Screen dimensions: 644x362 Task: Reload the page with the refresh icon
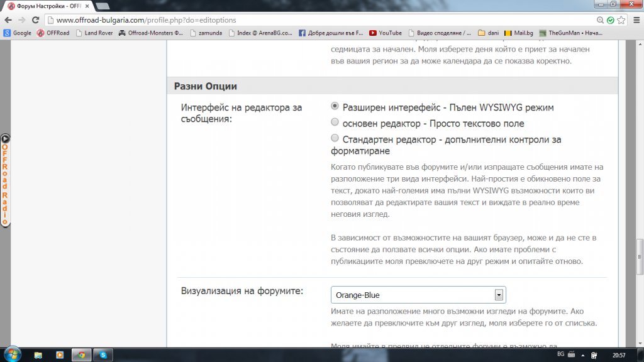coord(36,19)
